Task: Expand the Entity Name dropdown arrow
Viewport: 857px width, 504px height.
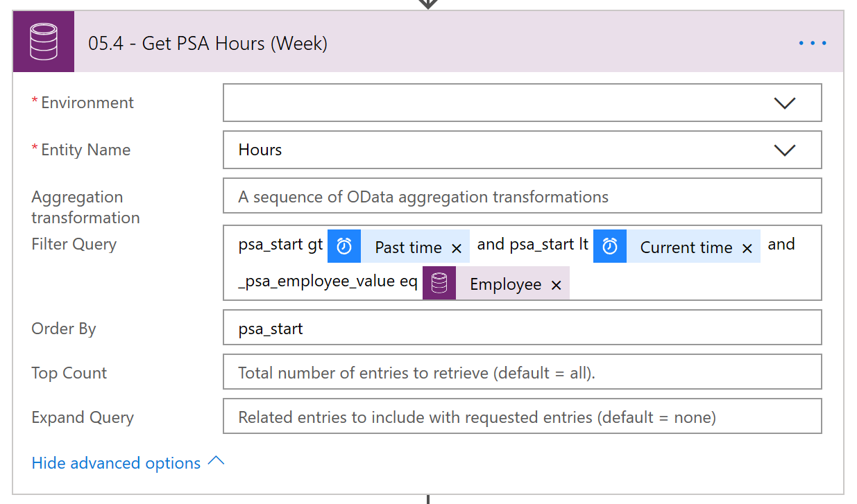Action: tap(784, 150)
